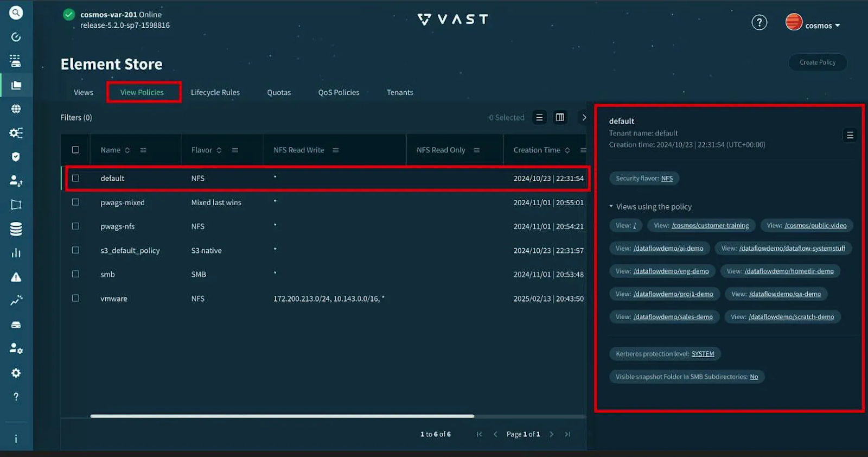Sort by the Flavor column arrows
868x457 pixels.
[219, 150]
